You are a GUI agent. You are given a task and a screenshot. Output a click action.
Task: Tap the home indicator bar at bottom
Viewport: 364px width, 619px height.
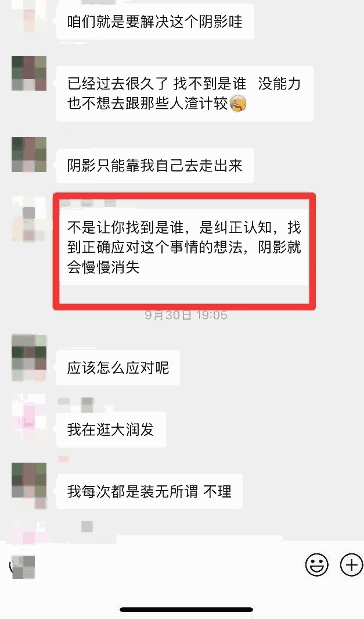point(186,610)
